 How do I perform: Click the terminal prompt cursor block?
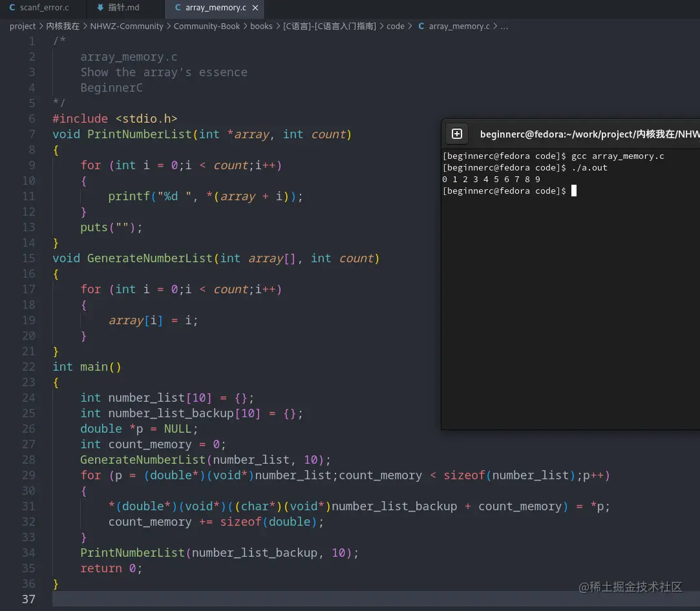click(574, 191)
